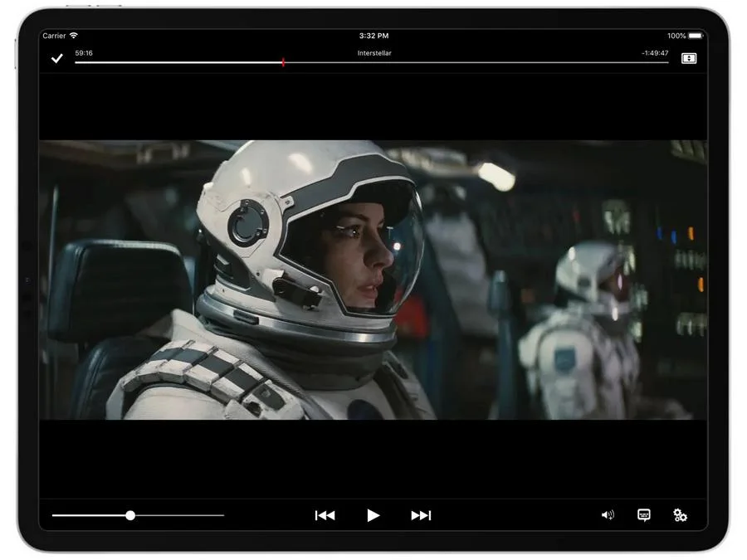Screen dimensions: 747x560
Task: Tap the checkmark to close the player
Action: click(56, 58)
